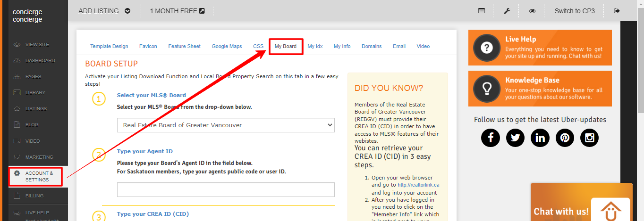Viewport: 644px width, 221px height.
Task: Open the Live Help question mark banner
Action: [x=540, y=48]
